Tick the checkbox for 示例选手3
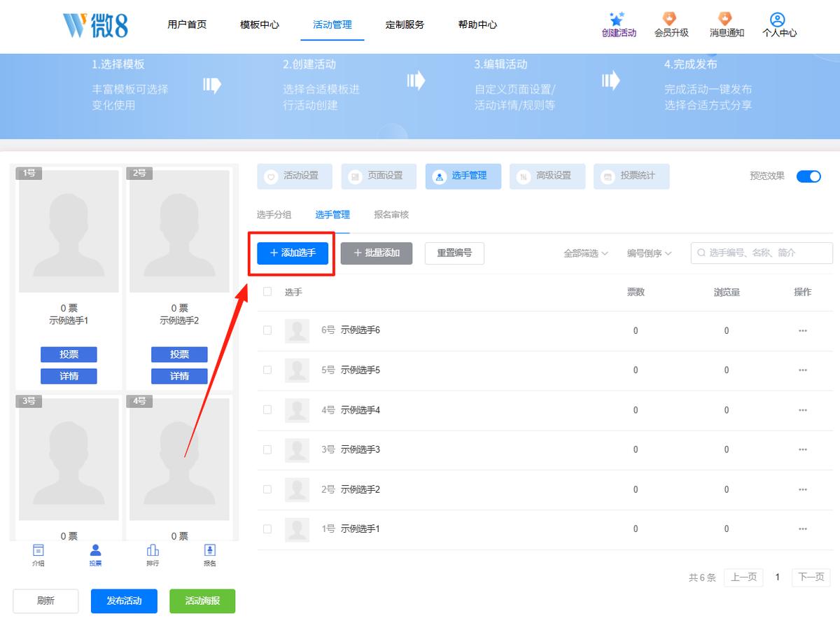The height and width of the screenshot is (623, 840). click(x=267, y=449)
